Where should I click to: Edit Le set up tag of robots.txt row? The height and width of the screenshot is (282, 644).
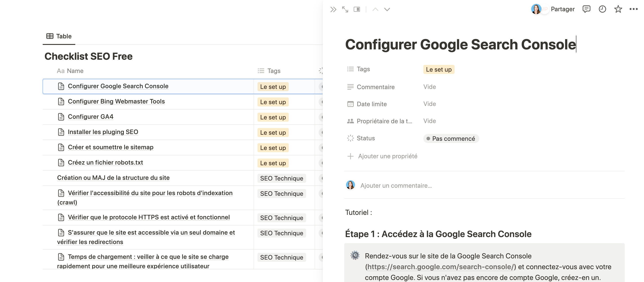[x=273, y=163]
